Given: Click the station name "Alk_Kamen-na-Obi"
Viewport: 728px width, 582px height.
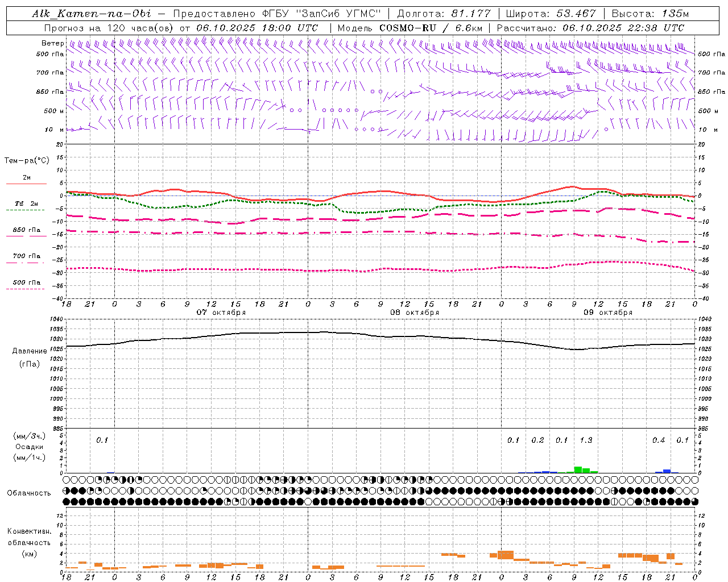Looking at the screenshot, I should coord(92,14).
